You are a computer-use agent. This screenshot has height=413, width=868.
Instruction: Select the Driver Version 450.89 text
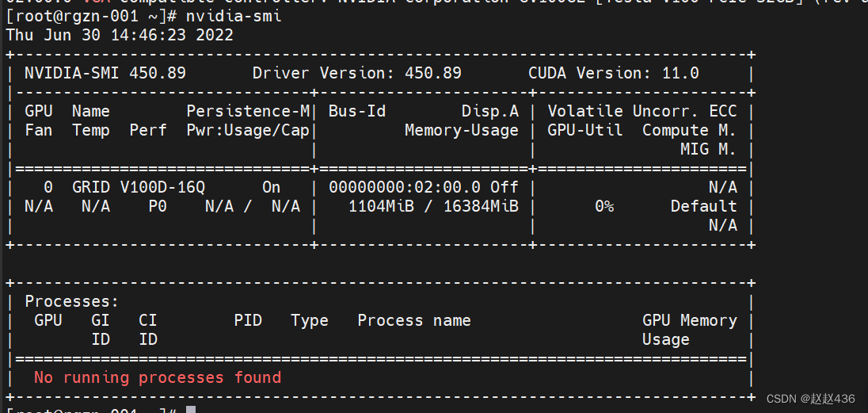point(356,73)
